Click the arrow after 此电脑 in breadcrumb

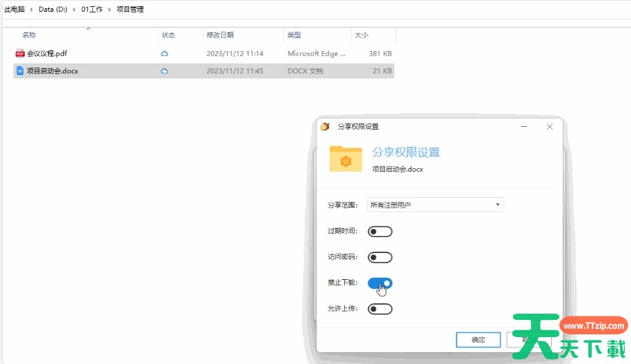32,10
